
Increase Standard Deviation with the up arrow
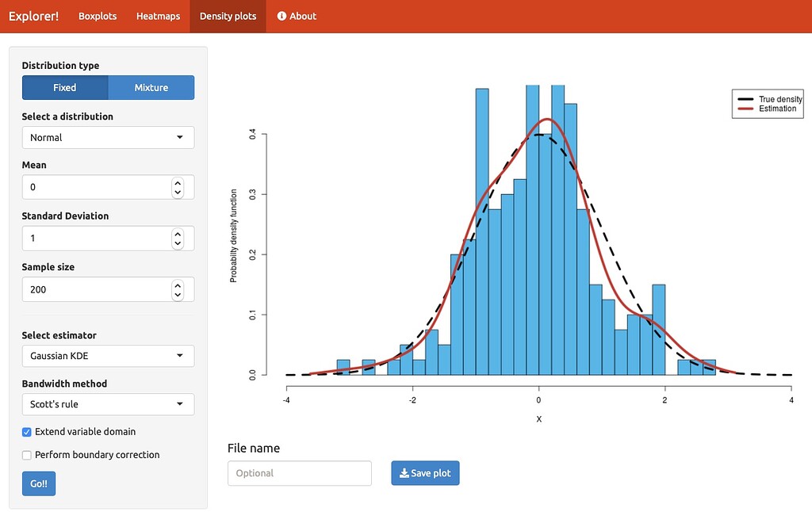(x=178, y=233)
